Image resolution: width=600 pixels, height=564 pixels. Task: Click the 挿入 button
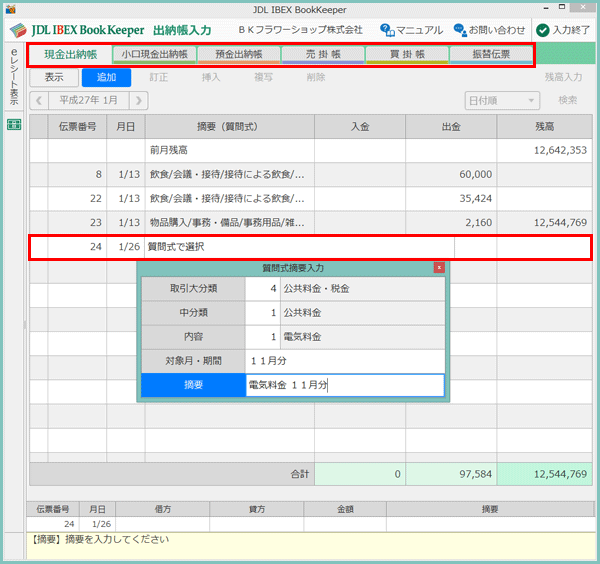211,77
